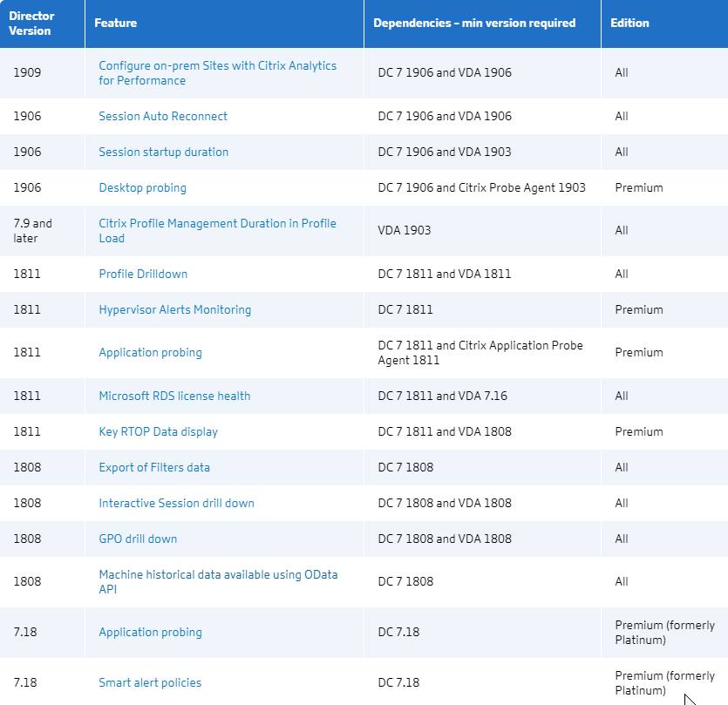728x705 pixels.
Task: Open the Microsoft RDS license health link
Action: [x=174, y=396]
